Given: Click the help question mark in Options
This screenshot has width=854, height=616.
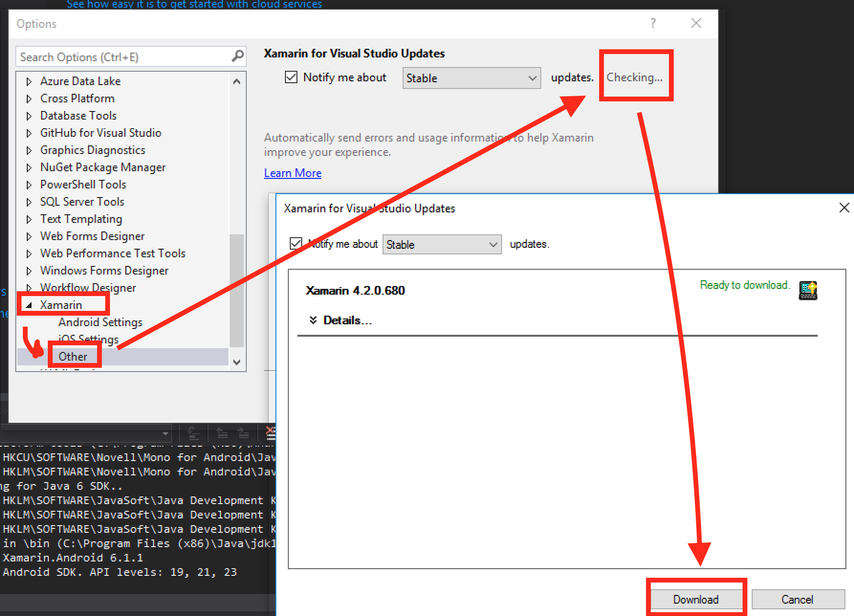Looking at the screenshot, I should (653, 23).
